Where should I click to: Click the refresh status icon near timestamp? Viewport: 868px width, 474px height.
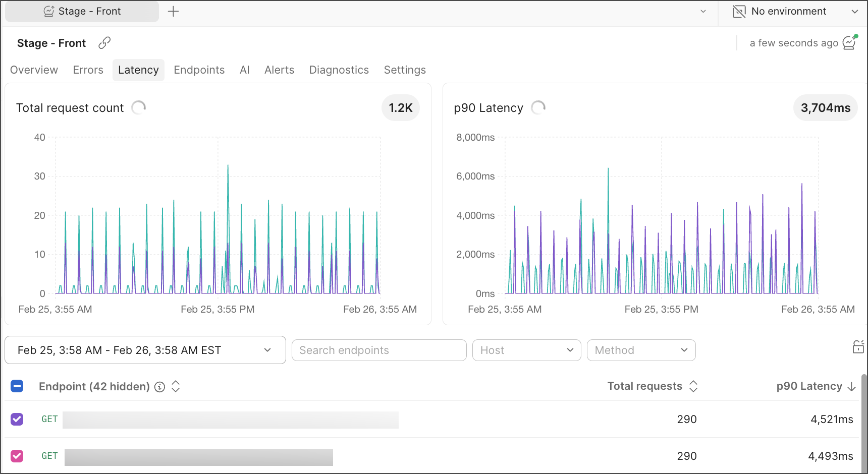(850, 42)
